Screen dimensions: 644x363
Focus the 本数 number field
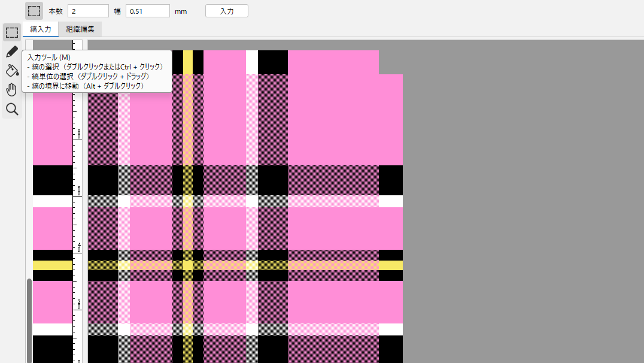(88, 11)
